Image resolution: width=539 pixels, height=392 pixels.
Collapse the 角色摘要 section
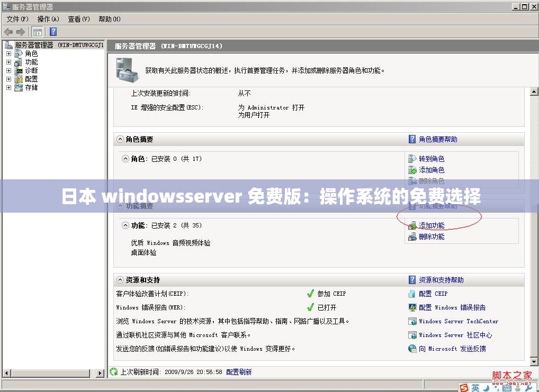(120, 139)
